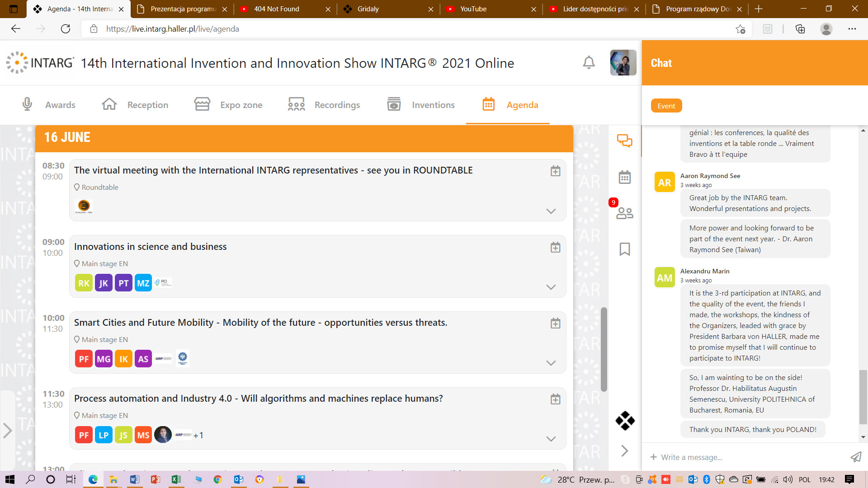Click speaker avatar MG in Smart Cities session
Viewport: 868px width, 488px height.
(x=104, y=359)
